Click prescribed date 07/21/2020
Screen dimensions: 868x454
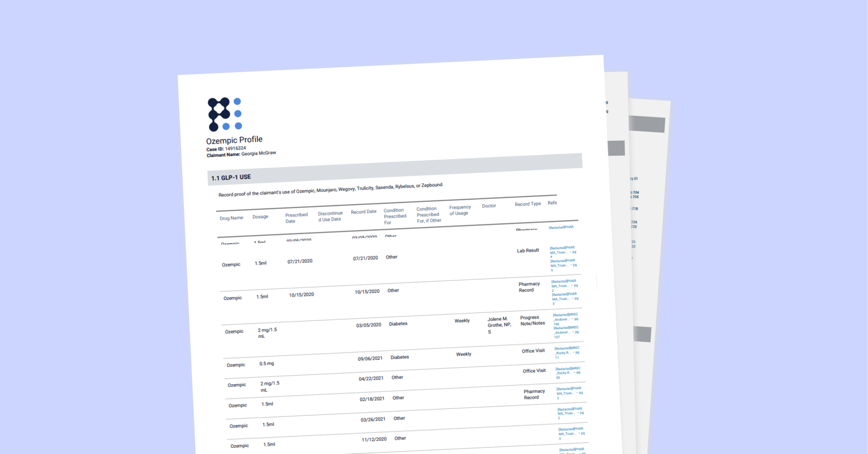(300, 261)
